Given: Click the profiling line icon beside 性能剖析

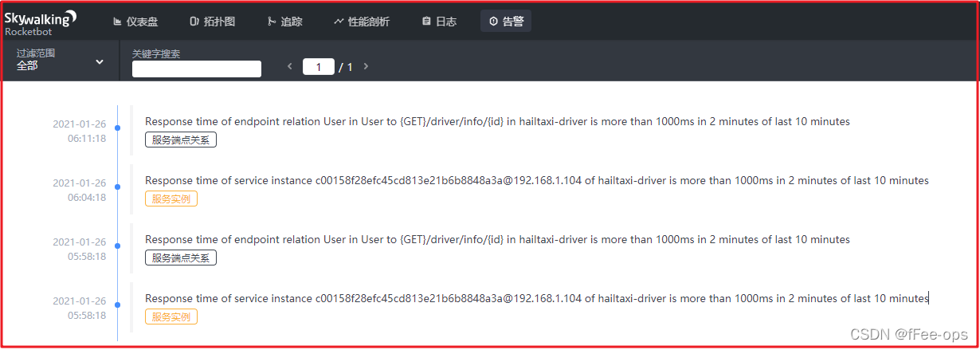Looking at the screenshot, I should click(x=339, y=22).
